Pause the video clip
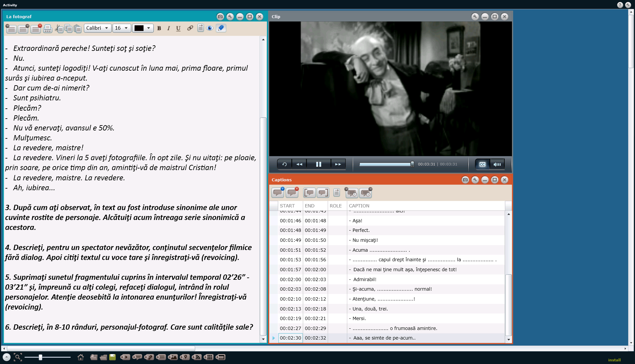The image size is (635, 364). (318, 164)
